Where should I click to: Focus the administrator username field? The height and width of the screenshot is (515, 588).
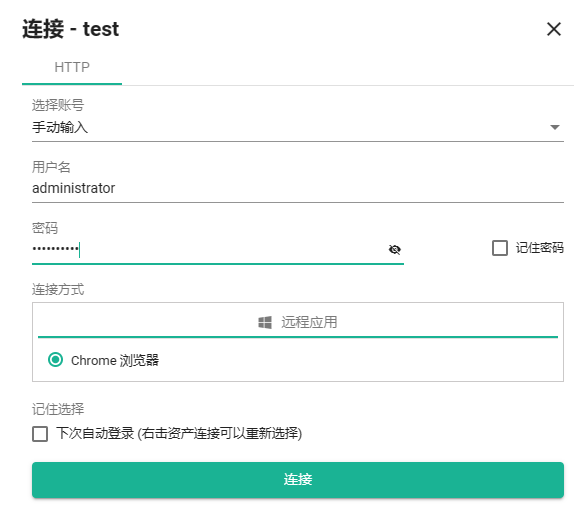(298, 188)
